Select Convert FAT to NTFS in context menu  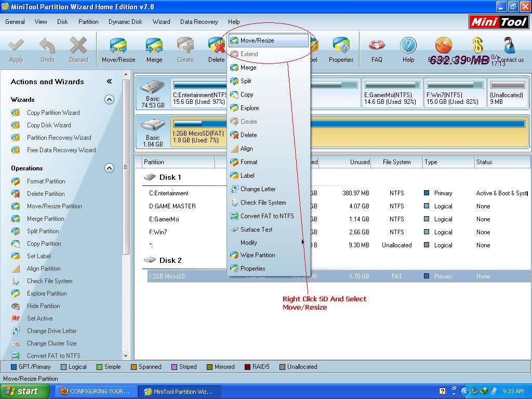(269, 216)
